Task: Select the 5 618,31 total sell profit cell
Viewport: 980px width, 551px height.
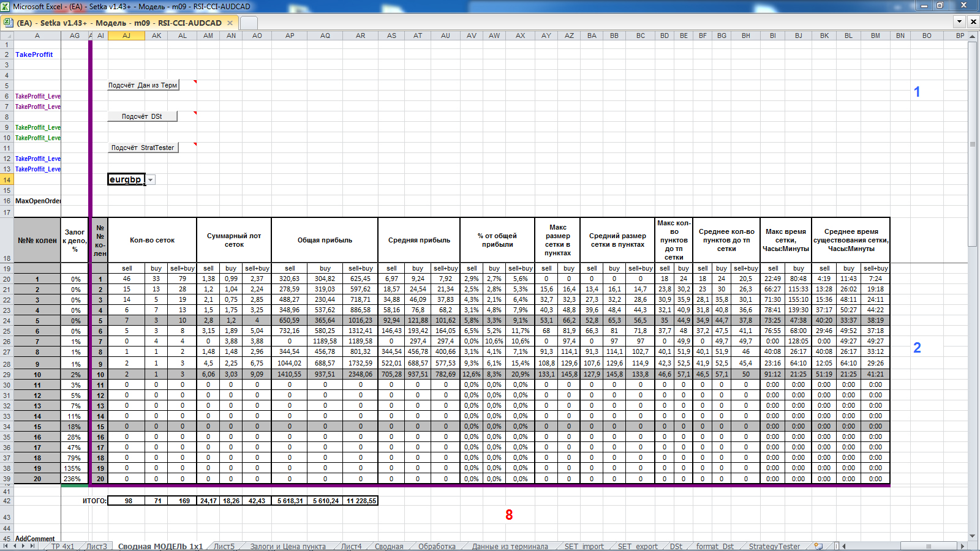Action: (290, 501)
